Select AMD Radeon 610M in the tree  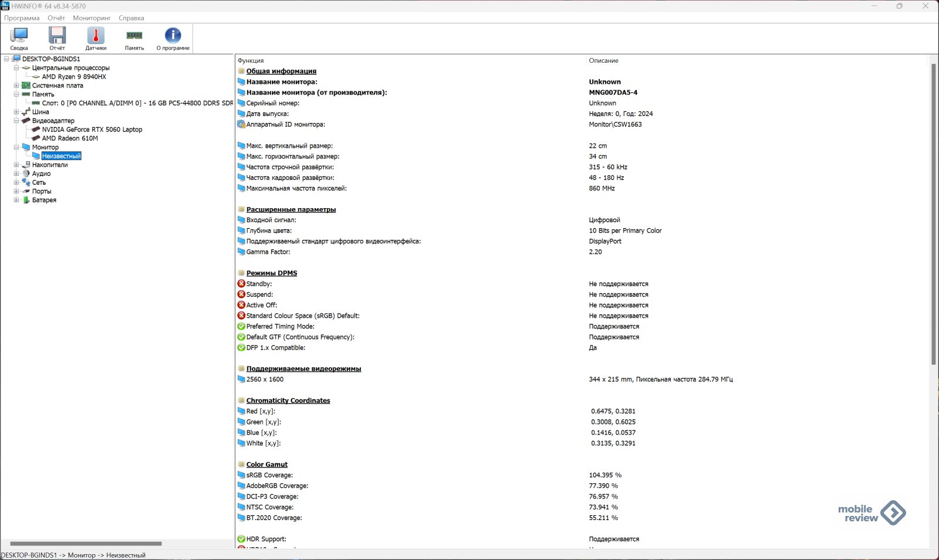point(70,138)
